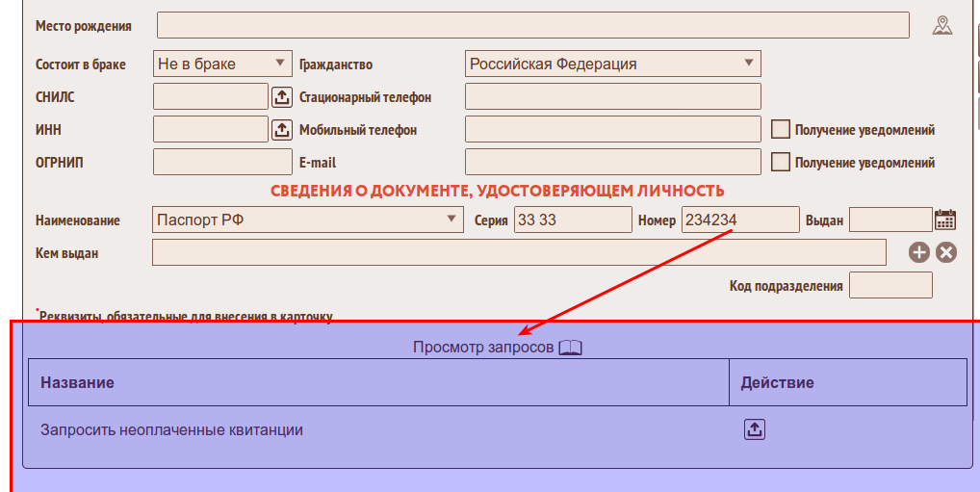
Task: Click the map marker icon by Место рождения
Action: coord(941,26)
